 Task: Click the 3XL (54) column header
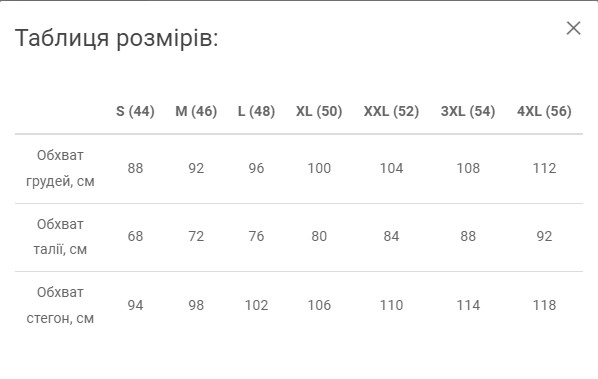(468, 111)
